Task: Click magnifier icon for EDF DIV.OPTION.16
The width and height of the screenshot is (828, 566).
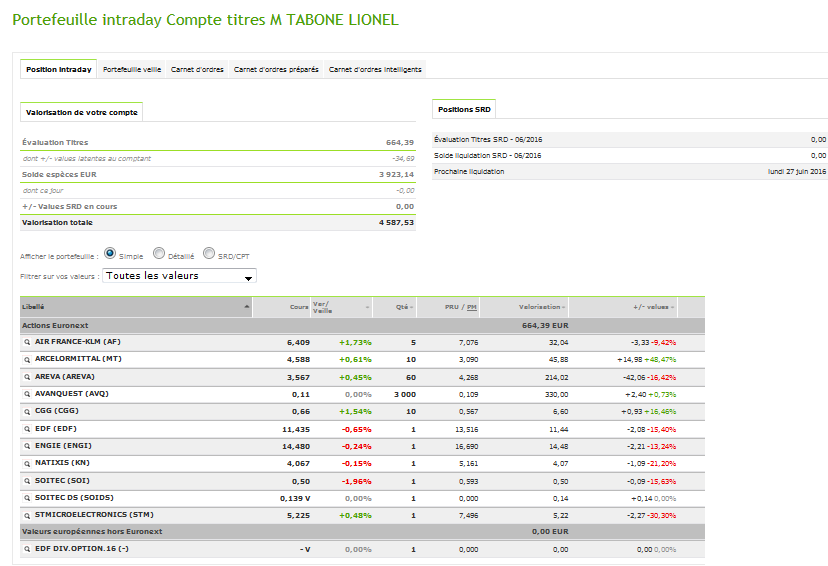Action: point(27,549)
